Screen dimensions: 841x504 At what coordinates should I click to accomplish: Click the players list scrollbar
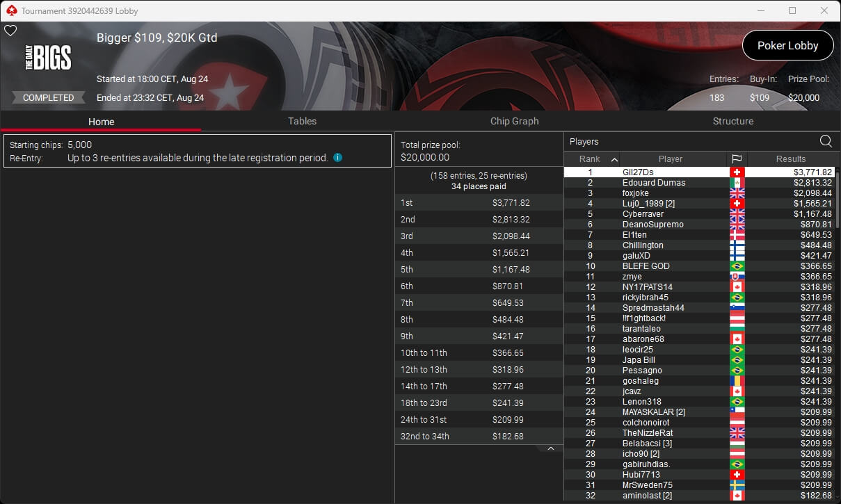click(x=838, y=197)
